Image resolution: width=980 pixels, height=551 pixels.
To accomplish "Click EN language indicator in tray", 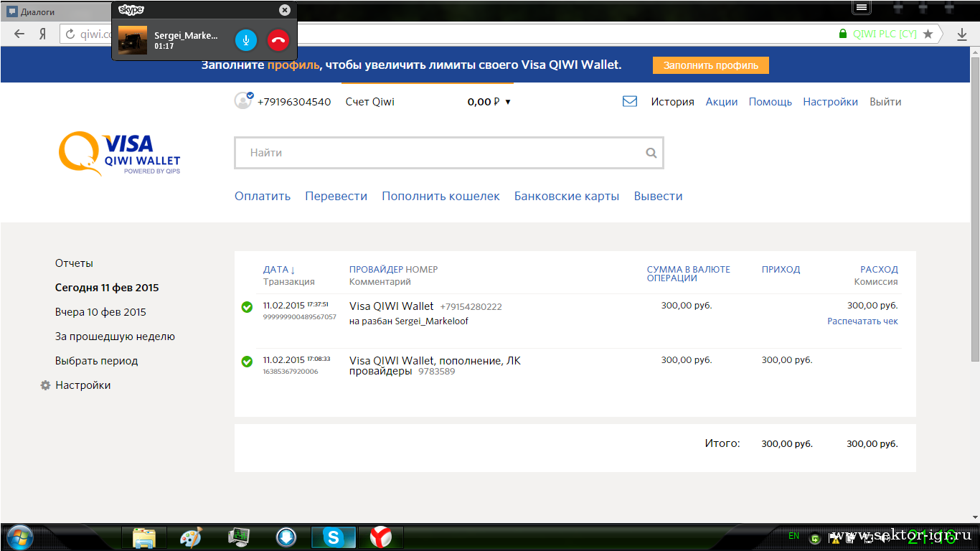I will point(793,536).
